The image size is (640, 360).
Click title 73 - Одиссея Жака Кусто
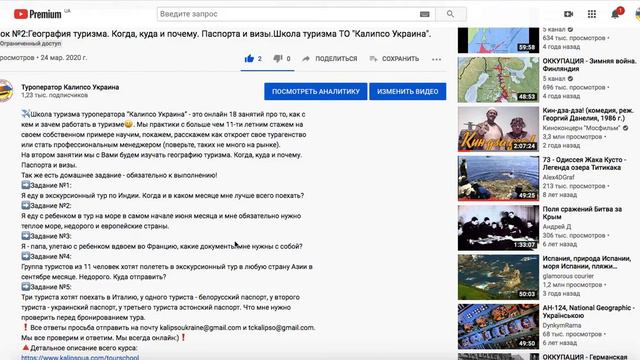[x=584, y=163]
